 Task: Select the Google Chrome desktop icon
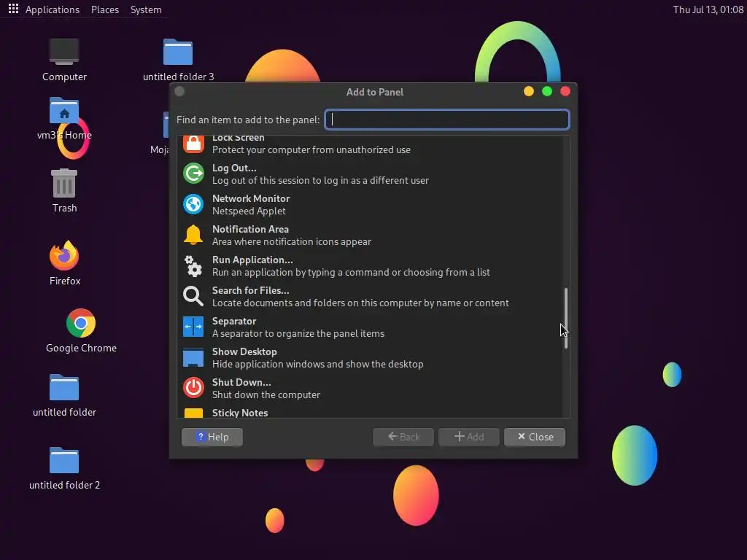tap(81, 323)
